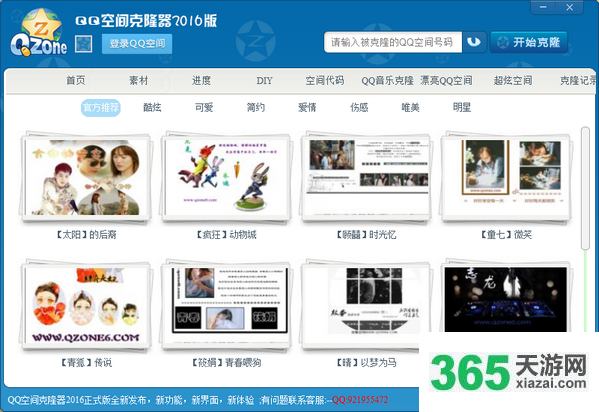Log in via 登录QQ空间 button
Screen dimensions: 599x412
click(x=137, y=44)
